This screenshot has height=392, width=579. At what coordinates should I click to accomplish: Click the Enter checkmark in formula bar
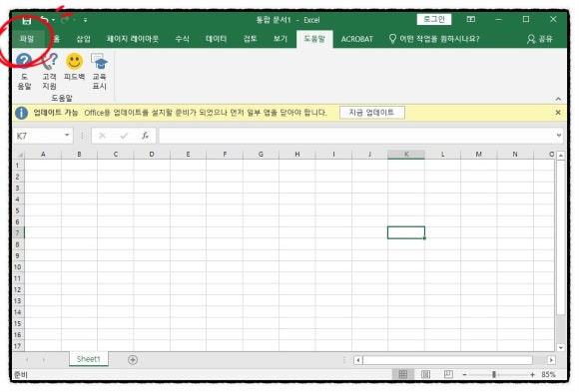pyautogui.click(x=124, y=136)
